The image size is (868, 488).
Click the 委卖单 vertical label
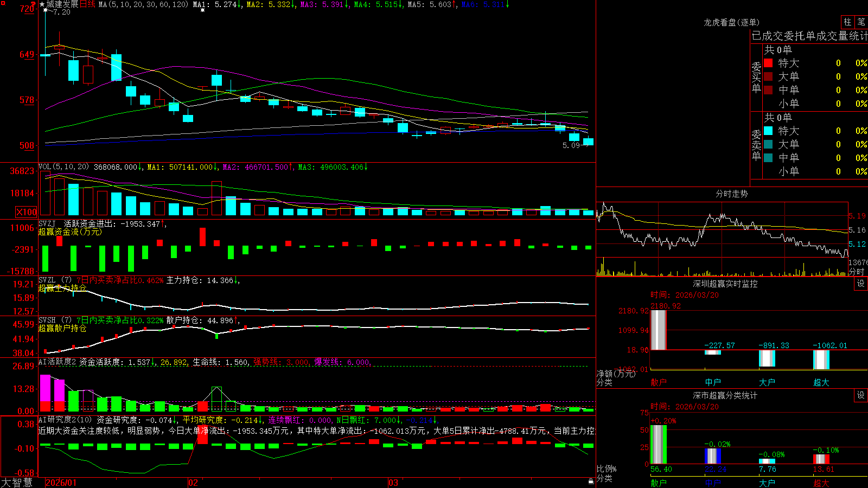pos(756,144)
